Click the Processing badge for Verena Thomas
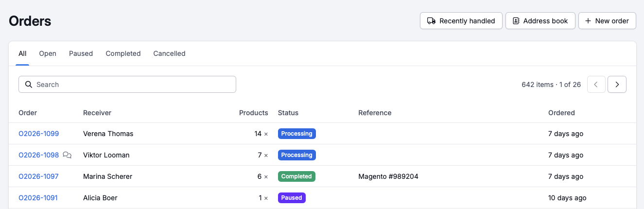The image size is (644, 209). pyautogui.click(x=297, y=134)
